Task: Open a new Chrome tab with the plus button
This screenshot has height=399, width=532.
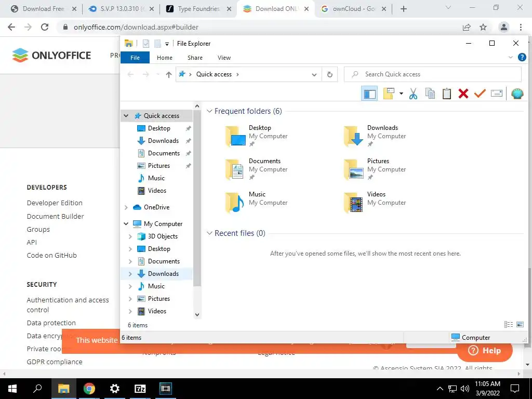Action: pos(403,9)
